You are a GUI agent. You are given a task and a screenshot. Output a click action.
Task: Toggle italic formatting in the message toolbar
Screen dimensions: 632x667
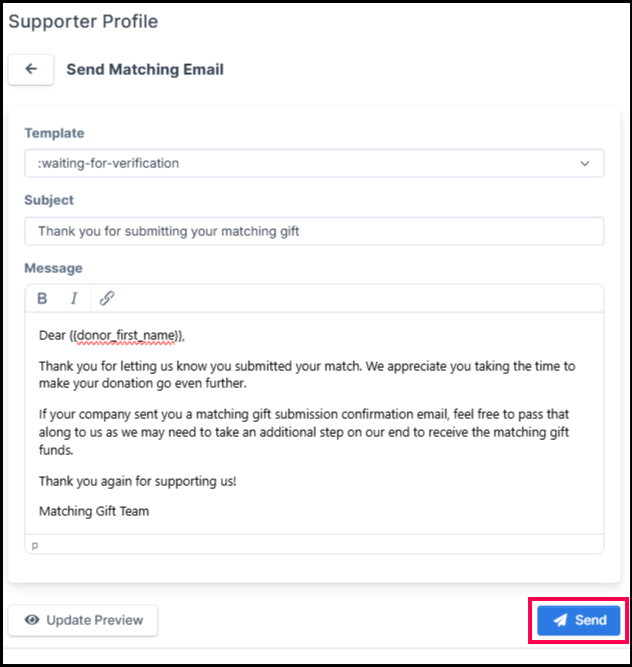tap(73, 298)
